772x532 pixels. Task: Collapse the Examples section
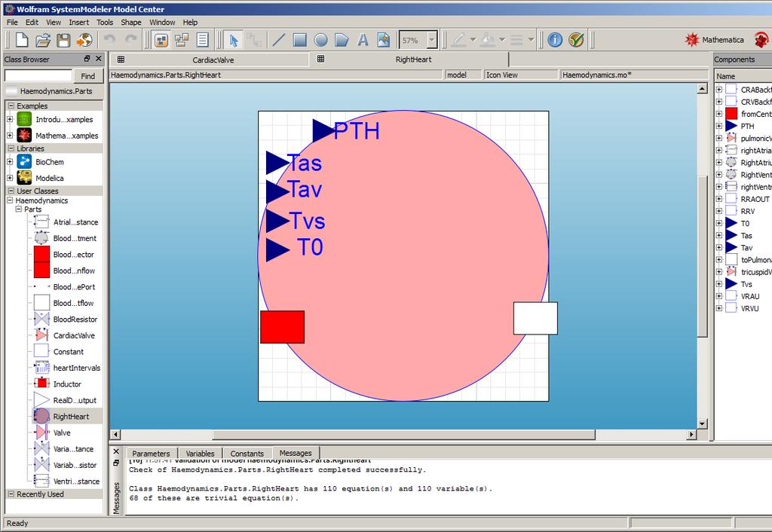tap(11, 105)
